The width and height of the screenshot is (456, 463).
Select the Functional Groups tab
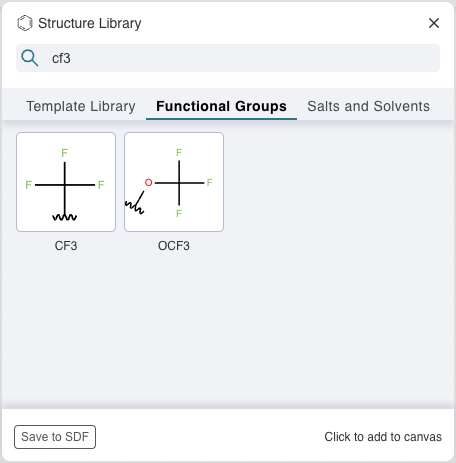click(x=221, y=106)
